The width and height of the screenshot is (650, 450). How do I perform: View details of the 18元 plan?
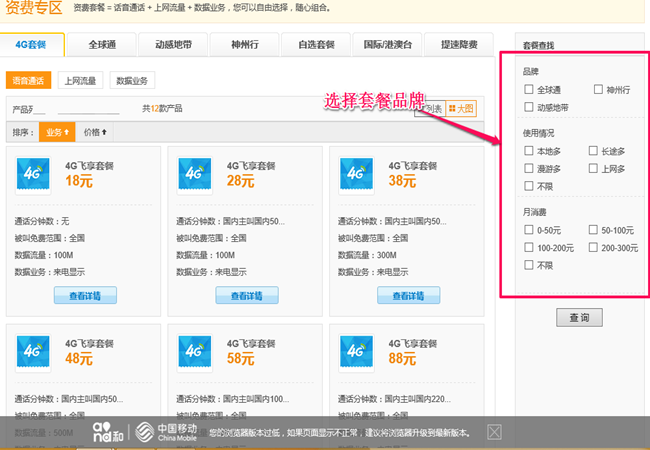pos(85,295)
